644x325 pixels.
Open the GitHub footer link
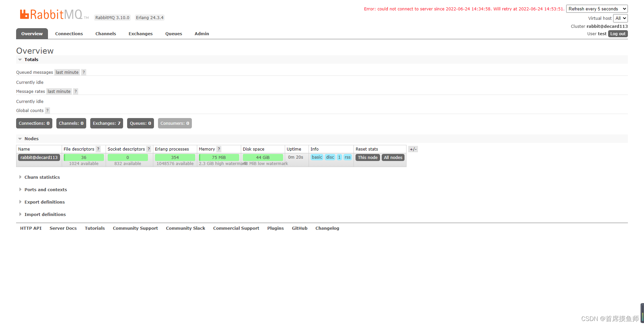(x=300, y=228)
